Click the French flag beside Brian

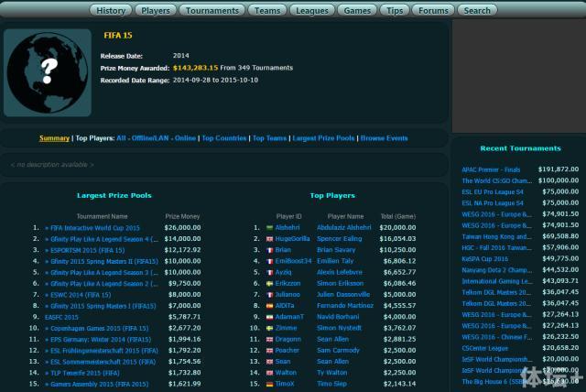click(269, 250)
